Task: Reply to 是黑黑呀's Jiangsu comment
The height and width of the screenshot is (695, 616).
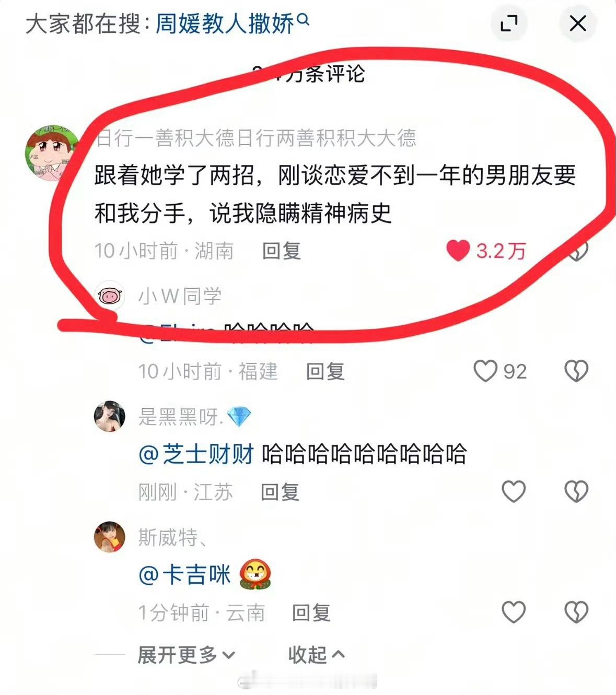Action: 280,492
